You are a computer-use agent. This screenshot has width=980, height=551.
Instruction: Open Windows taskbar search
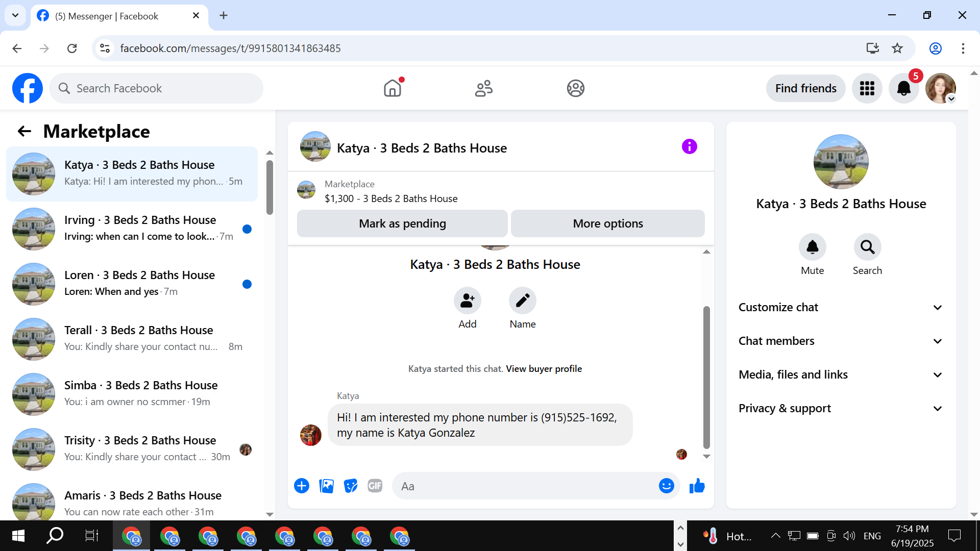pyautogui.click(x=55, y=536)
